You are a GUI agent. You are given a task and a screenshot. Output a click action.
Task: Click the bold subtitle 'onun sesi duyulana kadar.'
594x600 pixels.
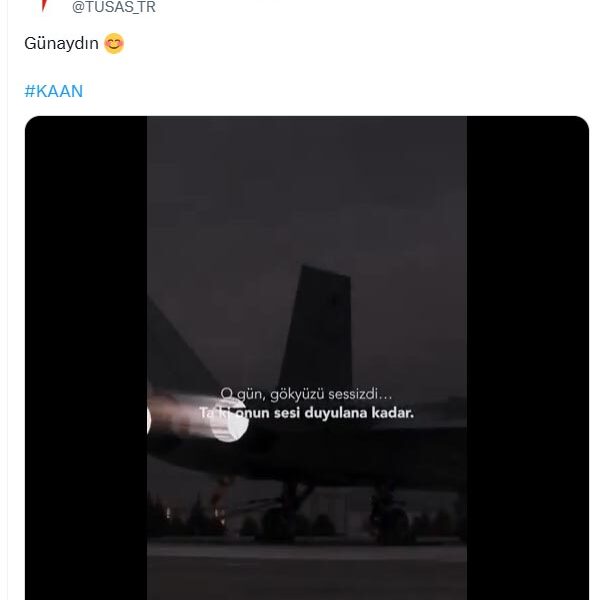point(325,413)
